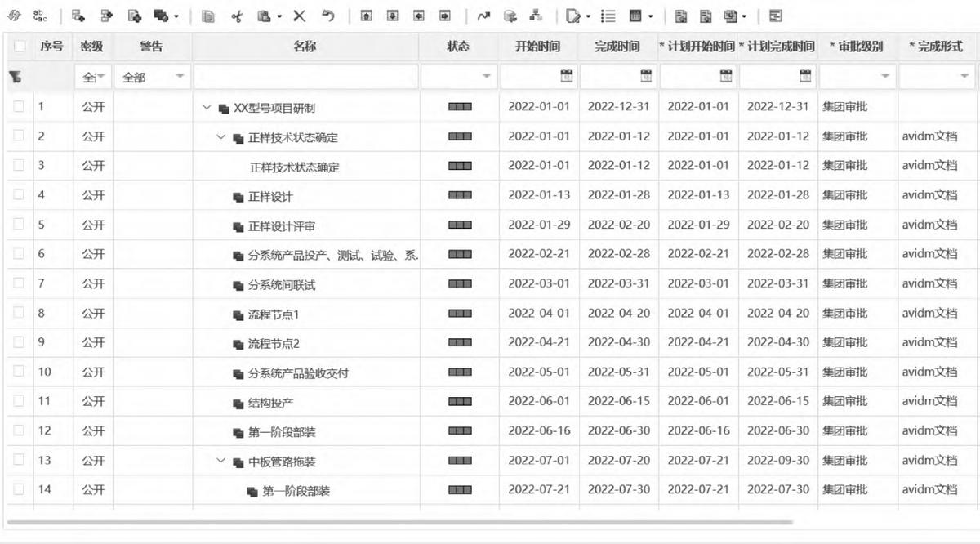This screenshot has width=980, height=544.
Task: Check the checkbox for row 12
Action: [x=19, y=430]
